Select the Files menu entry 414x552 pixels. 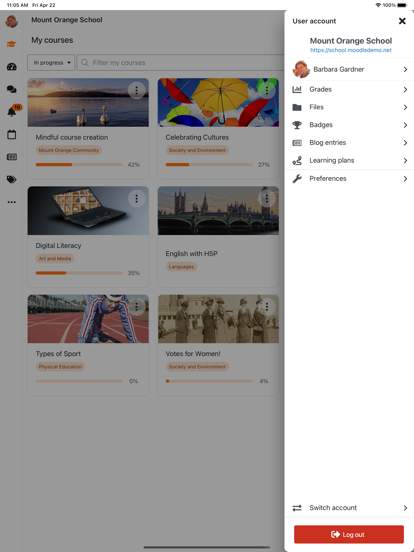click(x=349, y=107)
